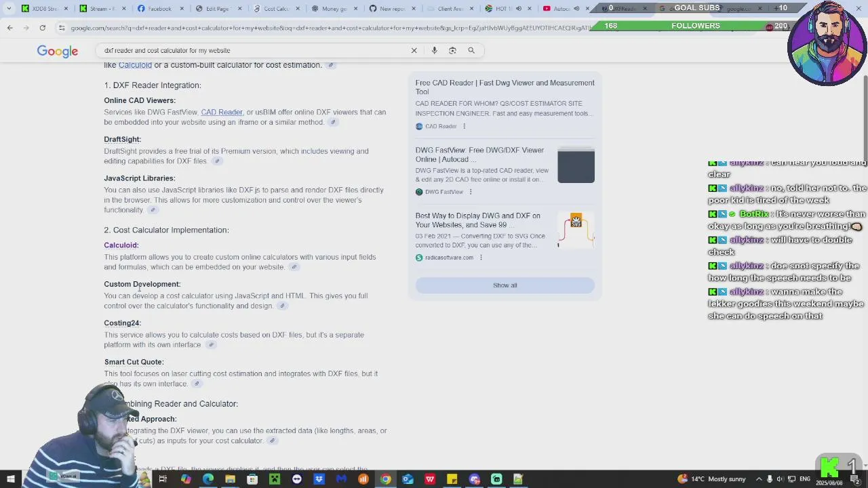The width and height of the screenshot is (868, 488).
Task: Open Sticky Notes from the taskbar
Action: pyautogui.click(x=452, y=479)
